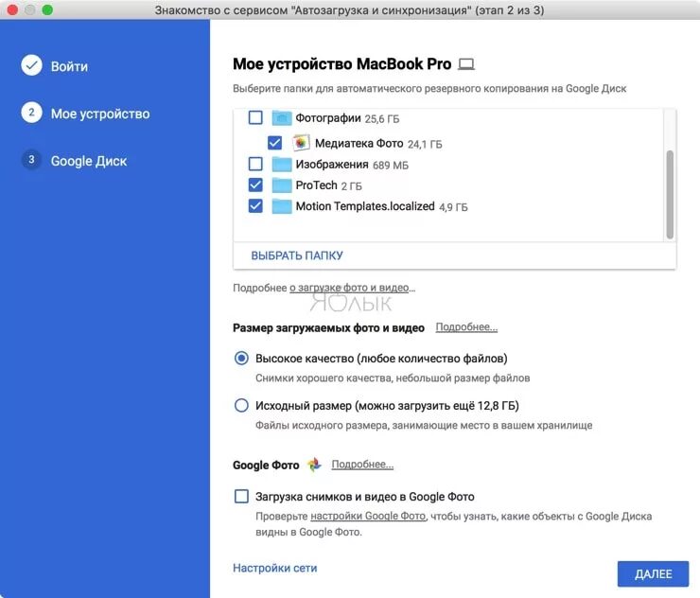Click the step 3 circle icon
Image resolution: width=700 pixels, height=598 pixels.
32,160
